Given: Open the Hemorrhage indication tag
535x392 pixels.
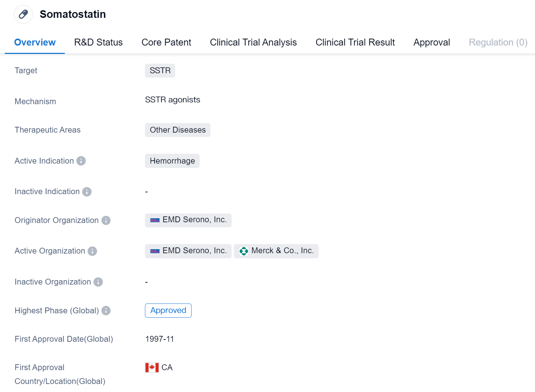Looking at the screenshot, I should tap(172, 161).
